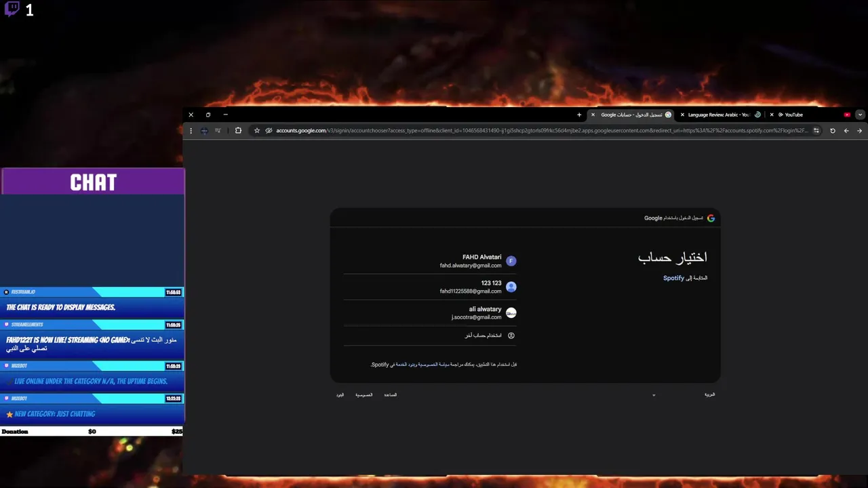Click الخصوصية privacy footer link

pyautogui.click(x=364, y=394)
